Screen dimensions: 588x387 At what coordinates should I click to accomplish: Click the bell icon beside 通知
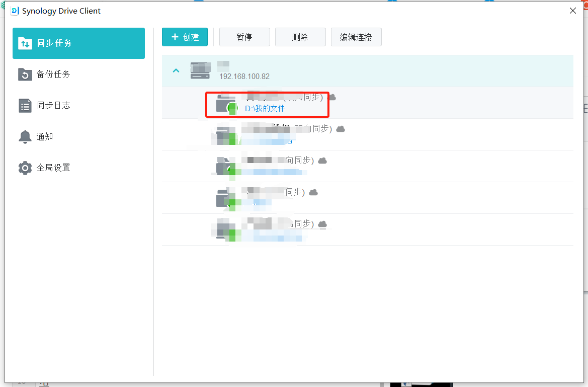(x=25, y=137)
